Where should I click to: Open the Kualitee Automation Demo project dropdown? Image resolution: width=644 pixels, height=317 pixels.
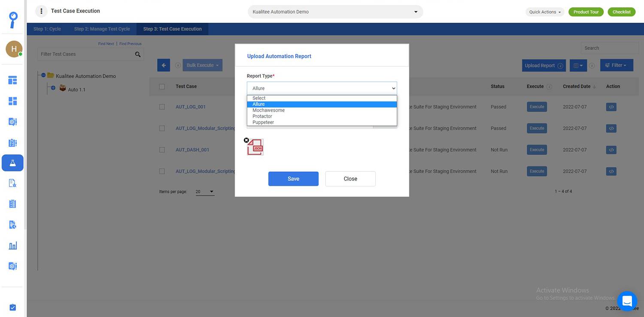click(335, 12)
